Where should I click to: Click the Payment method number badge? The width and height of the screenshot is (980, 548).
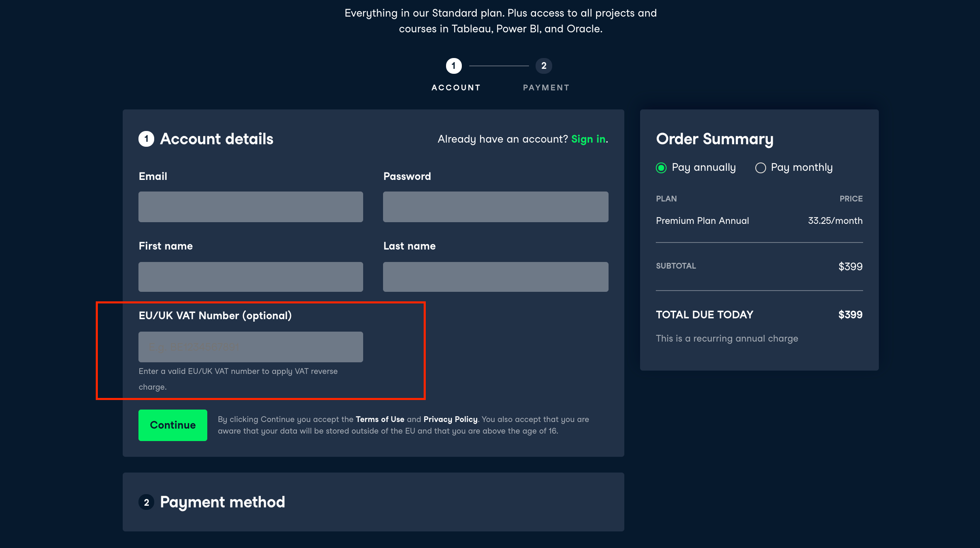[x=146, y=502]
